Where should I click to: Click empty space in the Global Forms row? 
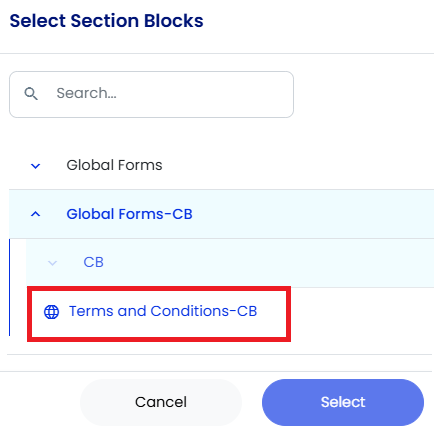[297, 165]
